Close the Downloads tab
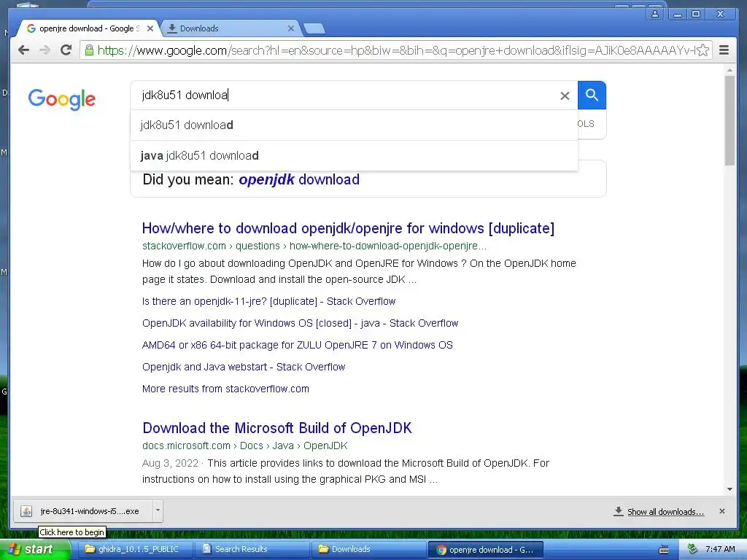 point(290,28)
